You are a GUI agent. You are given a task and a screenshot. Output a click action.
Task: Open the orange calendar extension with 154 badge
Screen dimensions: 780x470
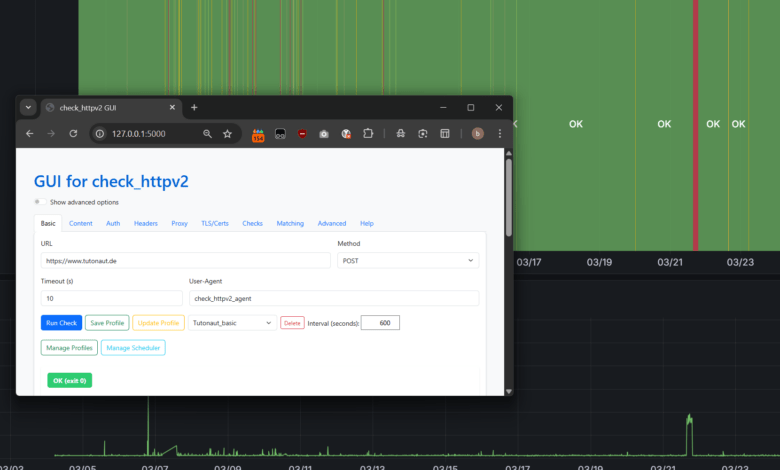(x=258, y=133)
